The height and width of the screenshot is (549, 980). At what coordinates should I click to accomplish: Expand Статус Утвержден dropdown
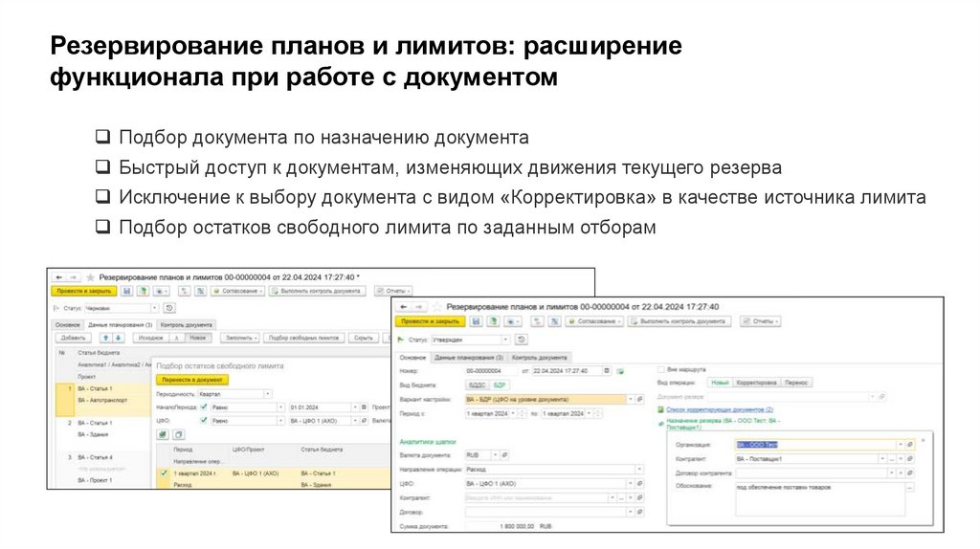[x=505, y=340]
